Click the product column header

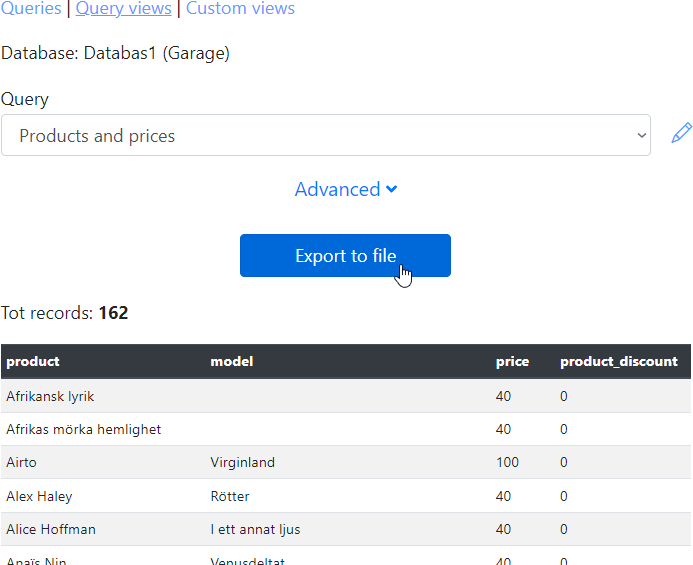pyautogui.click(x=33, y=362)
